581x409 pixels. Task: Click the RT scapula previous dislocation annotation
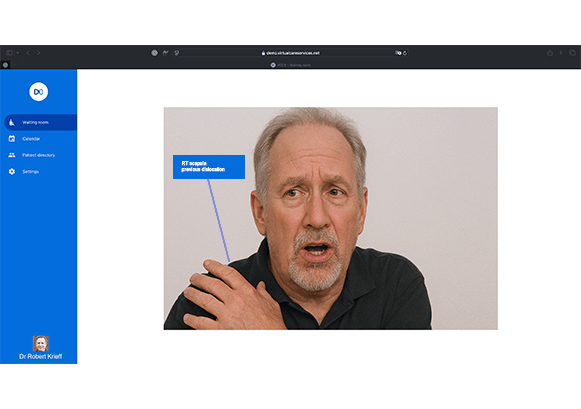[209, 167]
